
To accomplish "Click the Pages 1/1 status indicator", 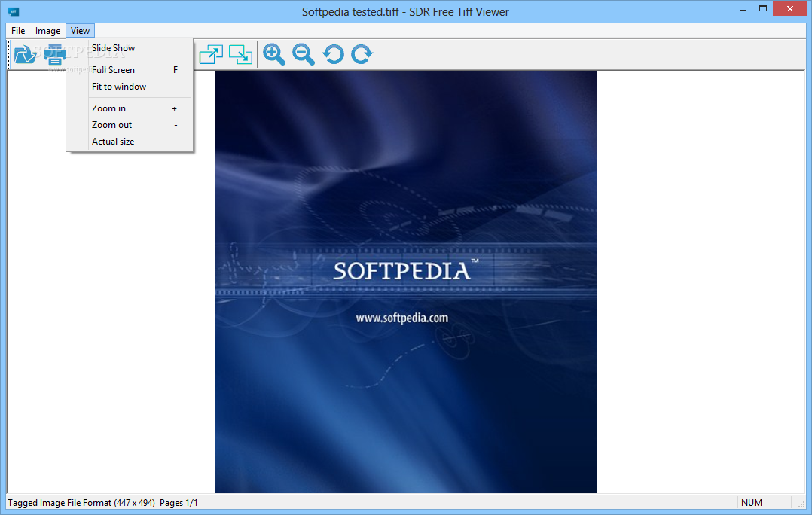I will coord(179,503).
